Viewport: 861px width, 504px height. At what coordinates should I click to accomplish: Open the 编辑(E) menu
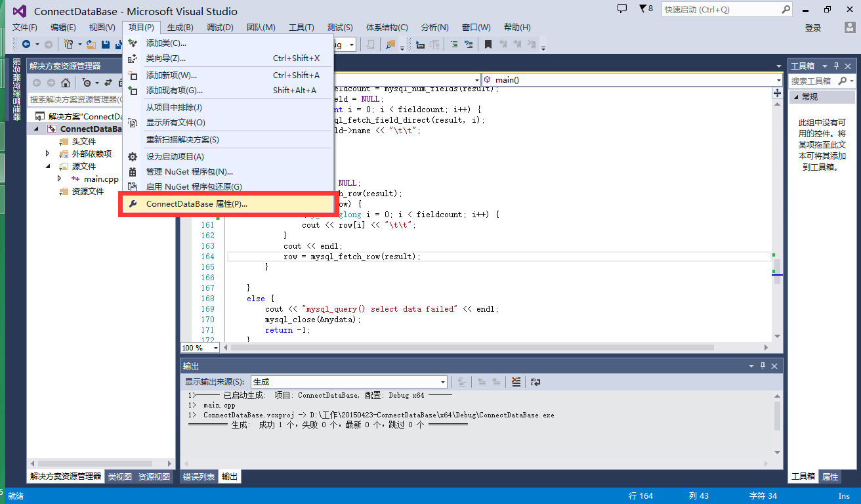pos(63,28)
